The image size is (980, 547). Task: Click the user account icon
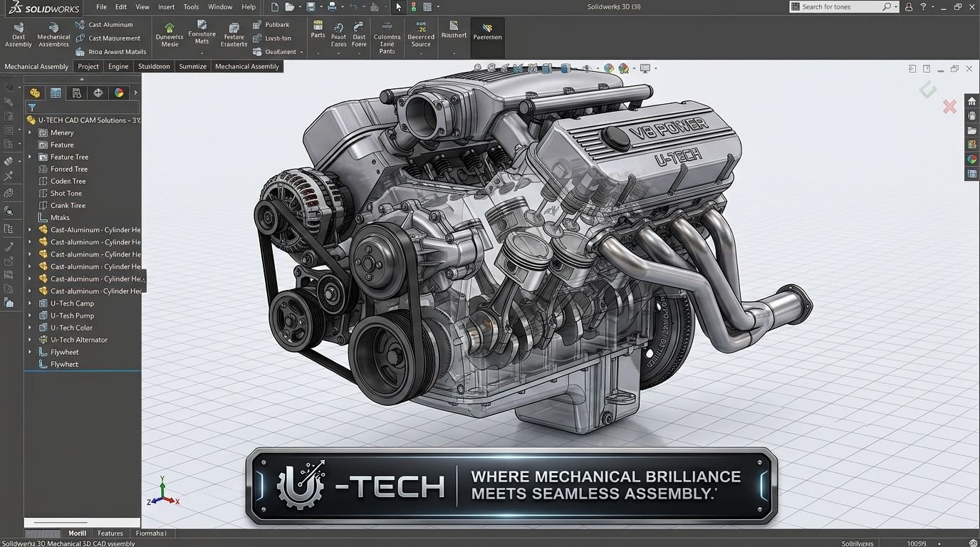pos(909,6)
